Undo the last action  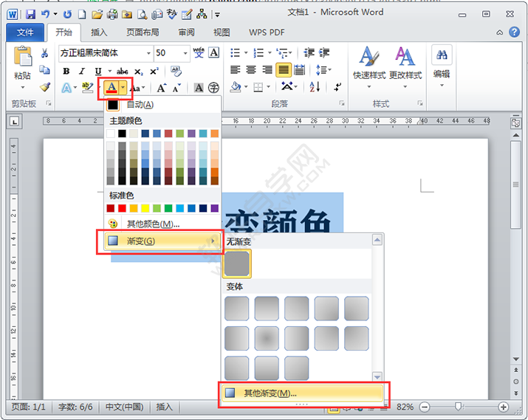(45, 14)
